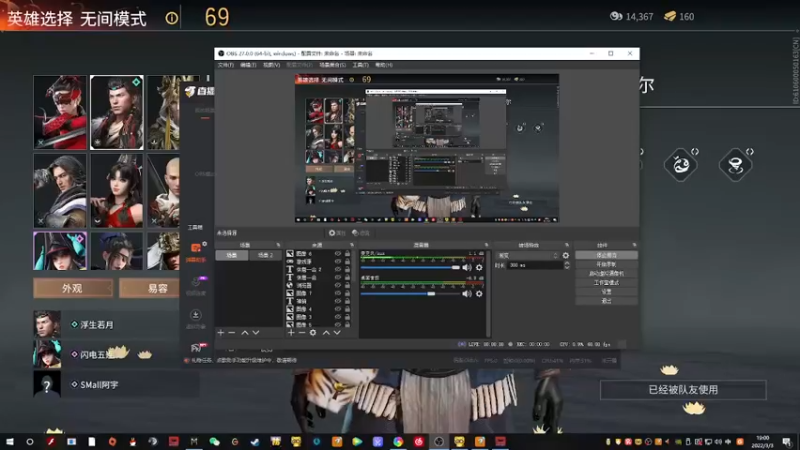Click the OBS Studio taskbar icon
Screen dimensions: 800x450
[439, 441]
